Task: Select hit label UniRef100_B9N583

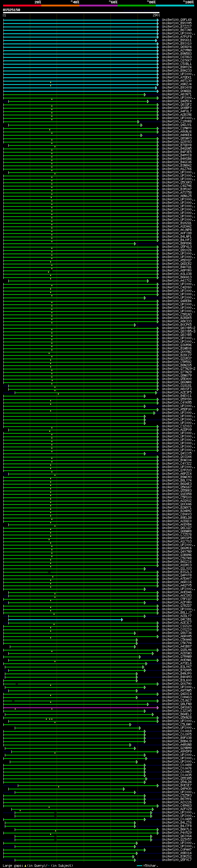Action: pos(177,54)
